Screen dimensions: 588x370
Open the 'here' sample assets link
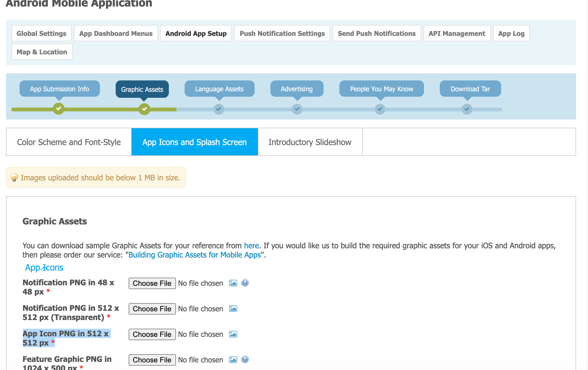[x=251, y=246]
